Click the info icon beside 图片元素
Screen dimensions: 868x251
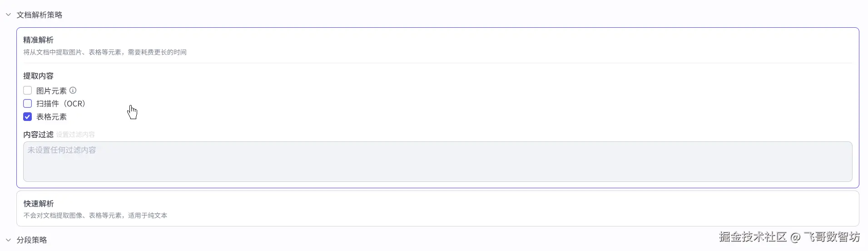73,90
